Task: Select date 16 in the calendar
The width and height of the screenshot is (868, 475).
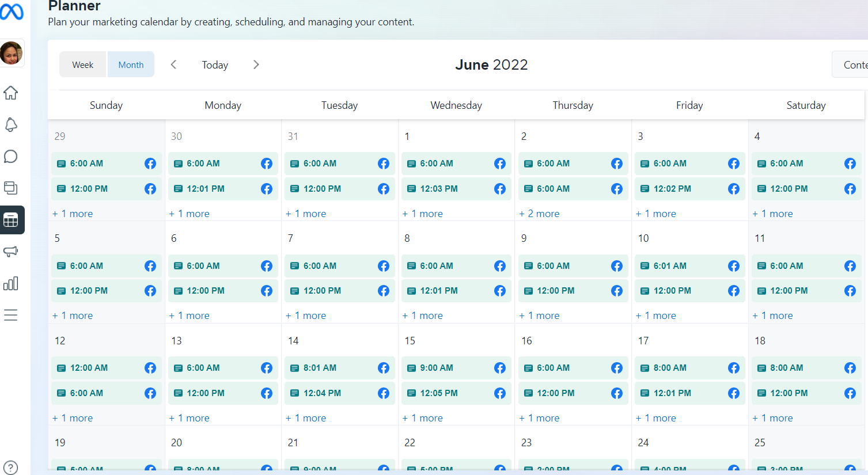Action: pos(526,341)
